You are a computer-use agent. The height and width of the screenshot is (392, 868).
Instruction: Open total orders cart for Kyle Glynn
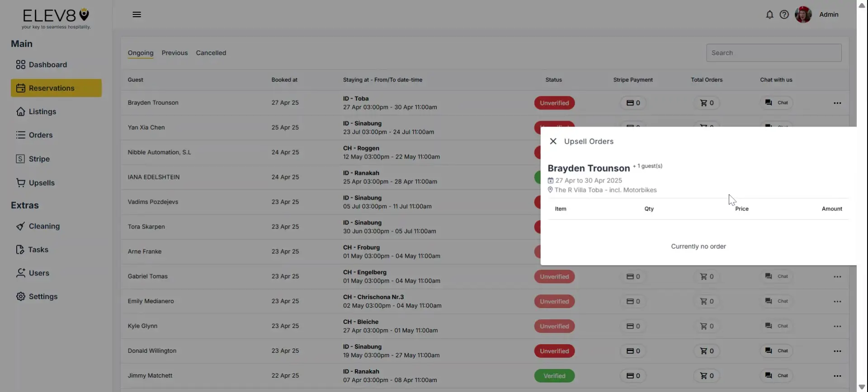tap(707, 326)
